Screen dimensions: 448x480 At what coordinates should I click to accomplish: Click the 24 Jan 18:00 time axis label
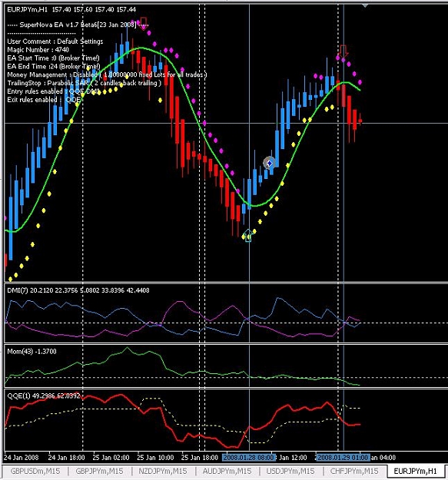(x=66, y=458)
